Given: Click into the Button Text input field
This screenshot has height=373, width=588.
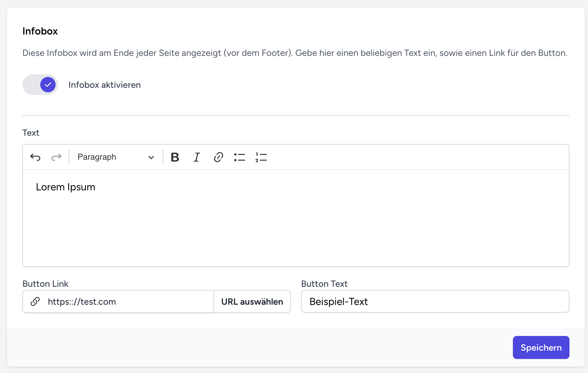Looking at the screenshot, I should 435,301.
